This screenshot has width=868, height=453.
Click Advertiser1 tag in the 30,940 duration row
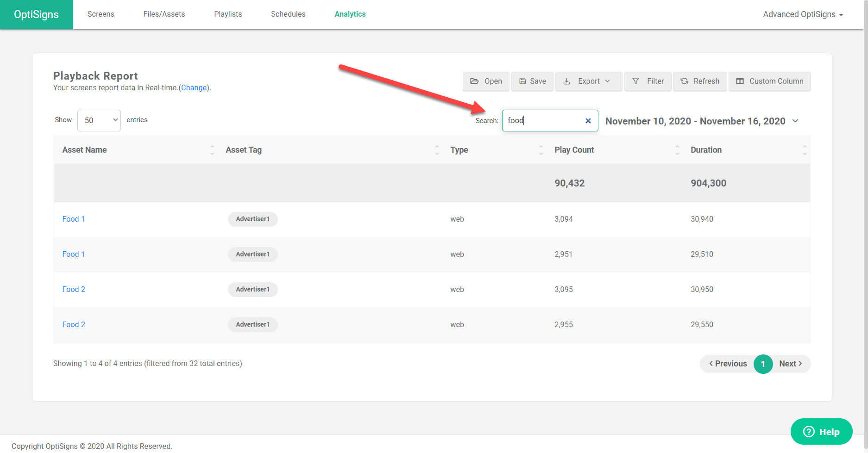[x=252, y=219]
